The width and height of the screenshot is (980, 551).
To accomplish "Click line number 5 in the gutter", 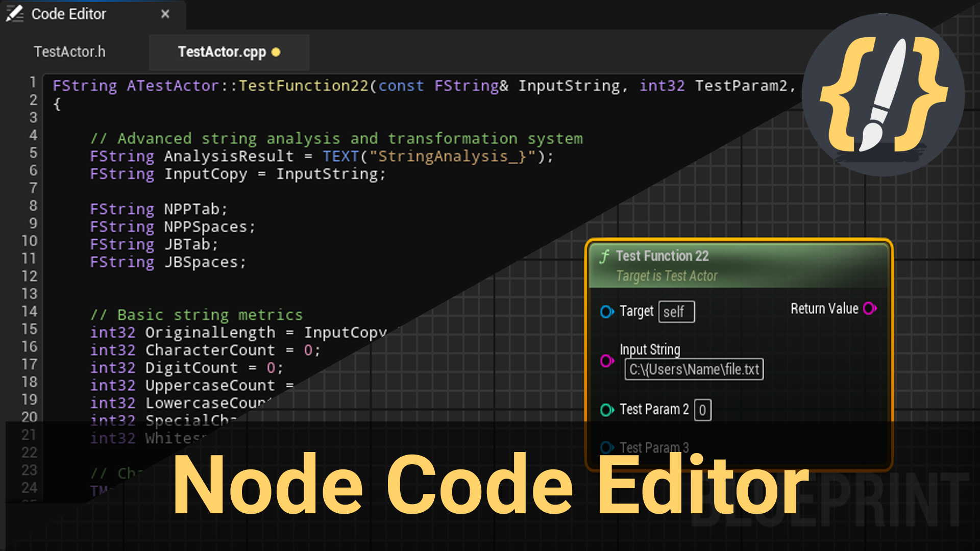I will point(33,153).
